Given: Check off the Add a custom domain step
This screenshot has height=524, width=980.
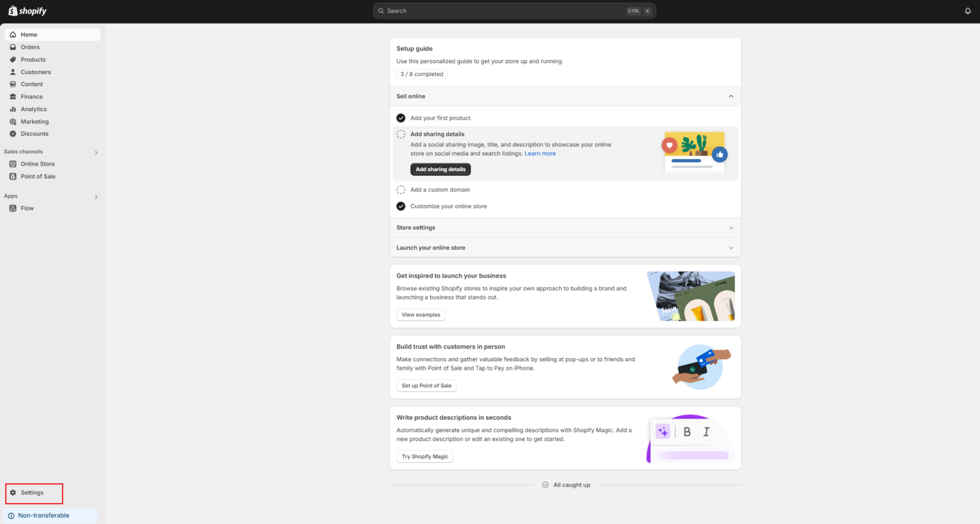Looking at the screenshot, I should click(401, 189).
